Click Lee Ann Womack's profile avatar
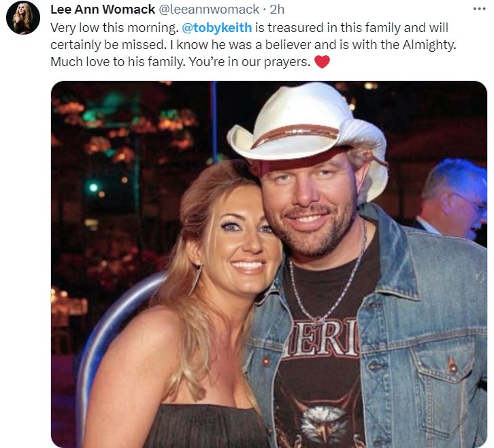Image resolution: width=494 pixels, height=448 pixels. click(x=23, y=17)
